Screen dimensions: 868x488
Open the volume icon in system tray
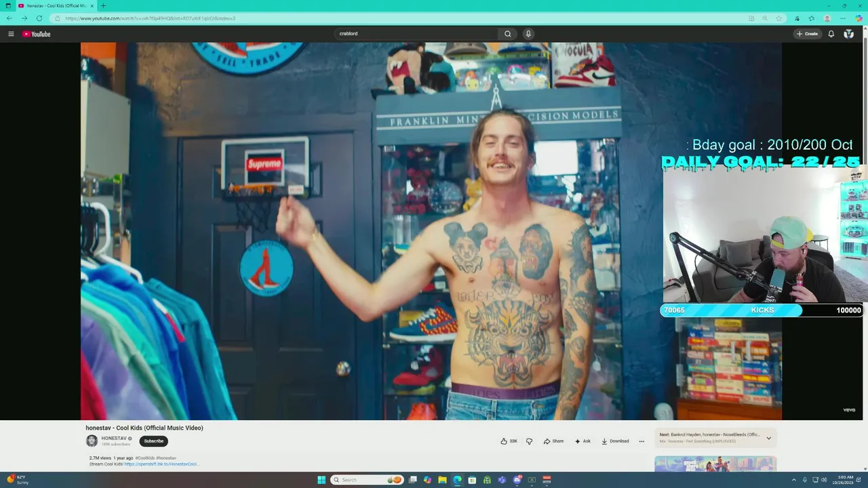pos(825,480)
